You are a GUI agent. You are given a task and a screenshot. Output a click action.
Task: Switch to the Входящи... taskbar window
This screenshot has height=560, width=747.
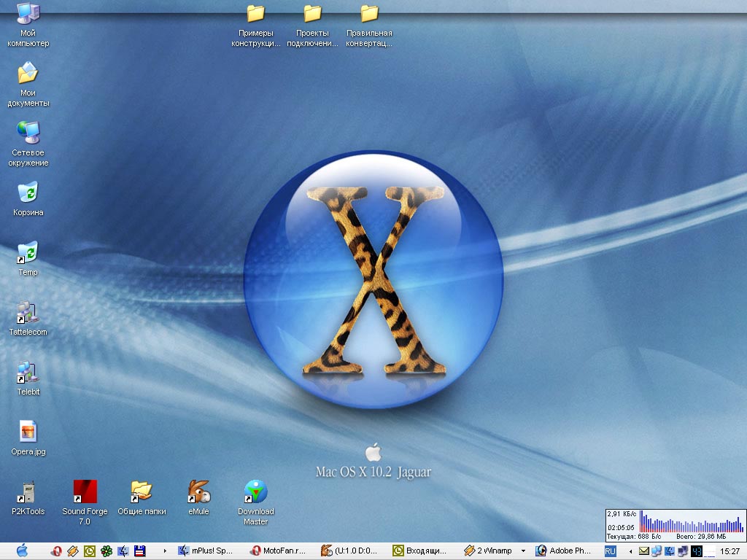(421, 551)
